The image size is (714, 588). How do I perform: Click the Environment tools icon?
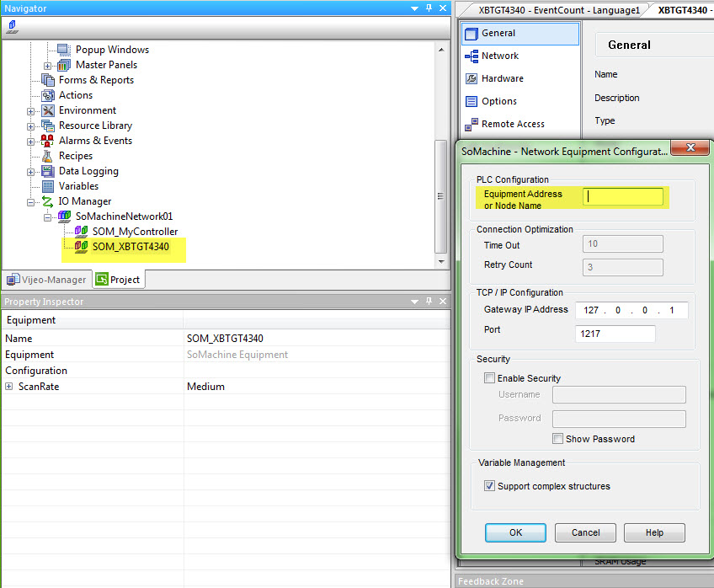(x=47, y=110)
